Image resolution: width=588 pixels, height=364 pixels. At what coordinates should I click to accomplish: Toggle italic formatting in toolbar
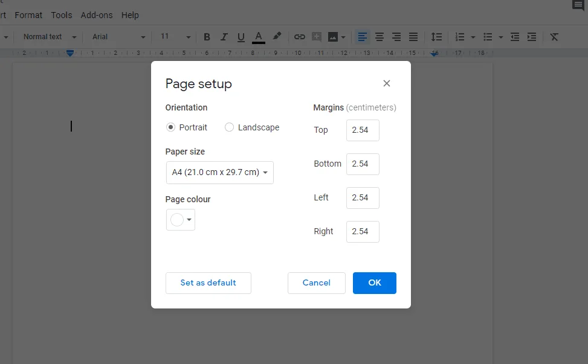(x=224, y=37)
